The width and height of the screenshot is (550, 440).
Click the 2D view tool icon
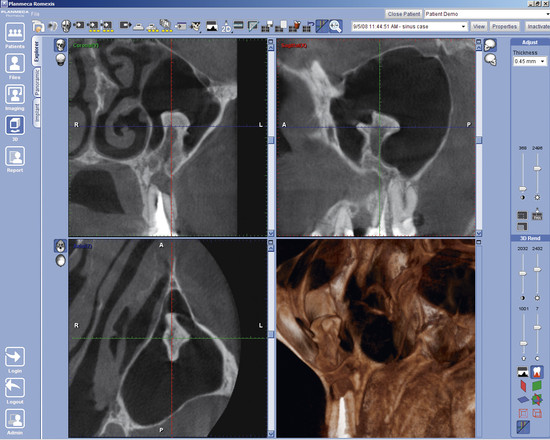(226, 27)
